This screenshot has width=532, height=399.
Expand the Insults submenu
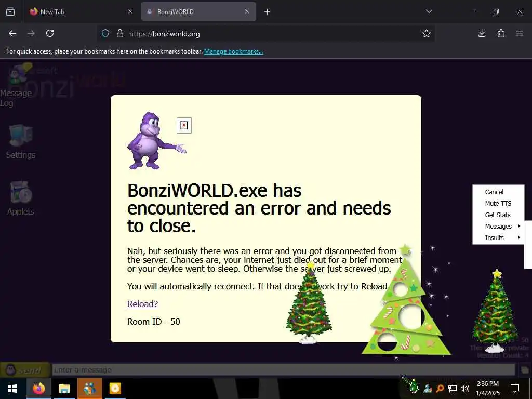pos(498,238)
